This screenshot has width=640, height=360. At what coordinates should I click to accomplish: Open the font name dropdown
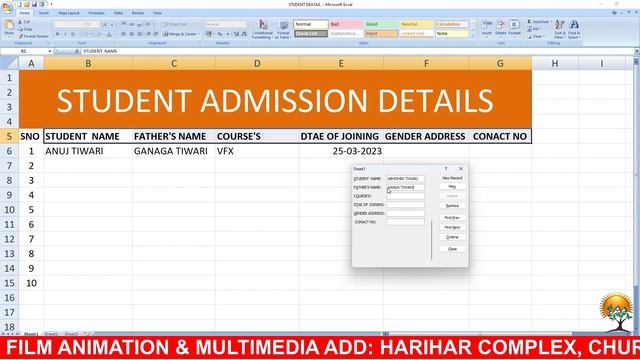click(83, 24)
